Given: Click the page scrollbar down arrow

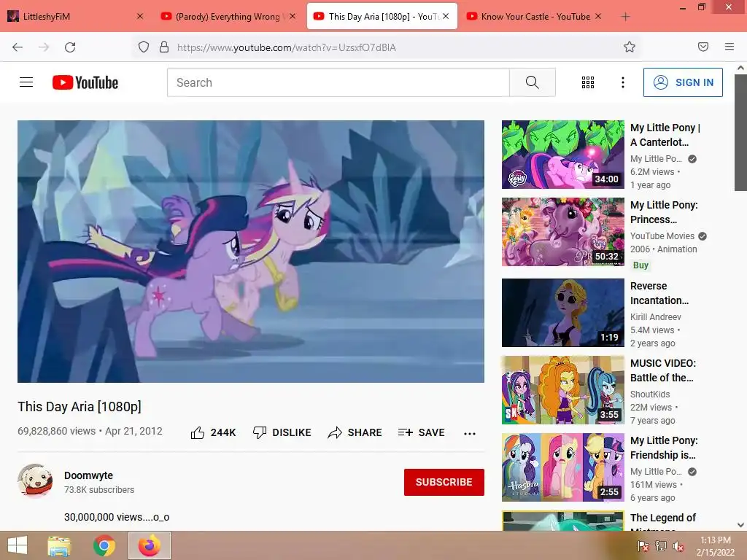Looking at the screenshot, I should tap(740, 525).
